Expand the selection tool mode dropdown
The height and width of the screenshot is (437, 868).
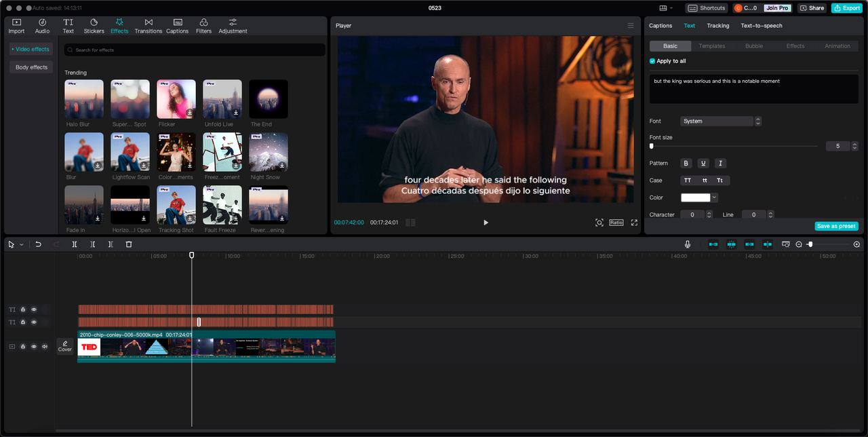tap(22, 244)
